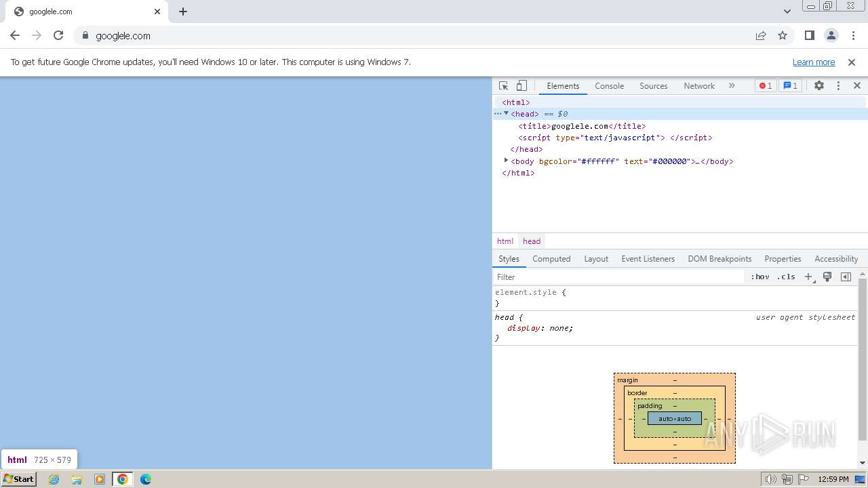Click the auto×auto content box
The image size is (868, 488).
(675, 418)
